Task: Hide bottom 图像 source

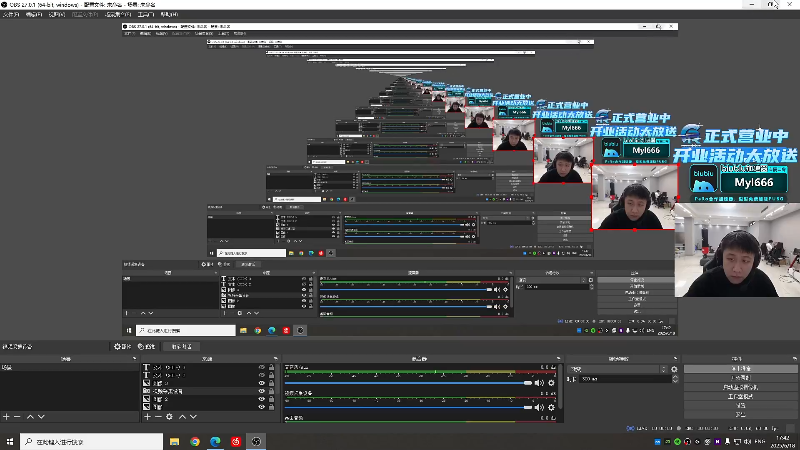Action: pyautogui.click(x=262, y=407)
